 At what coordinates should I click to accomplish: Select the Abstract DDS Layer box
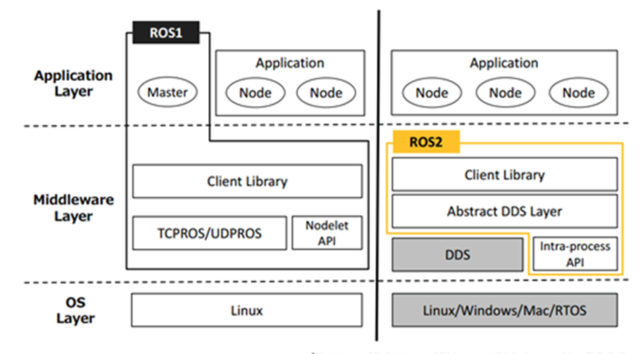pos(505,211)
